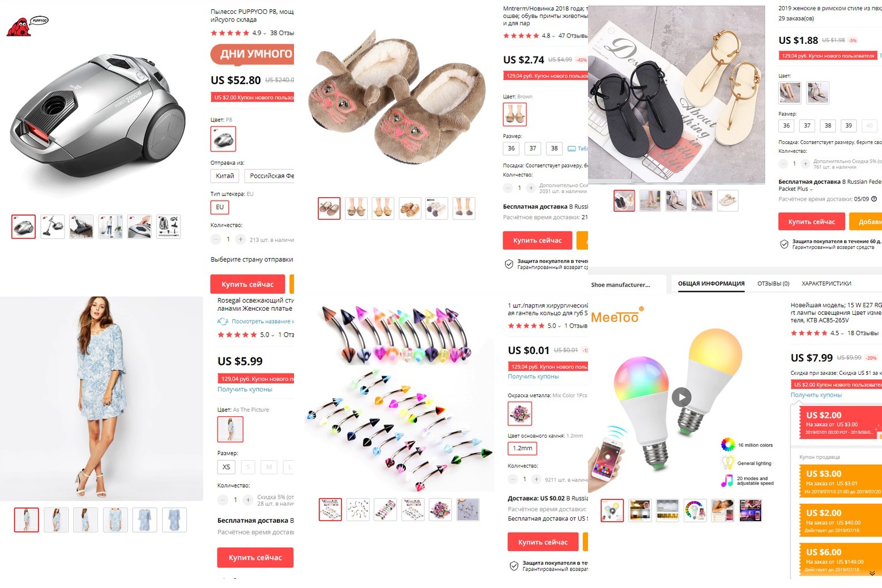The width and height of the screenshot is (882, 588).
Task: Click Получить купоны link under dress price
Action: [244, 389]
